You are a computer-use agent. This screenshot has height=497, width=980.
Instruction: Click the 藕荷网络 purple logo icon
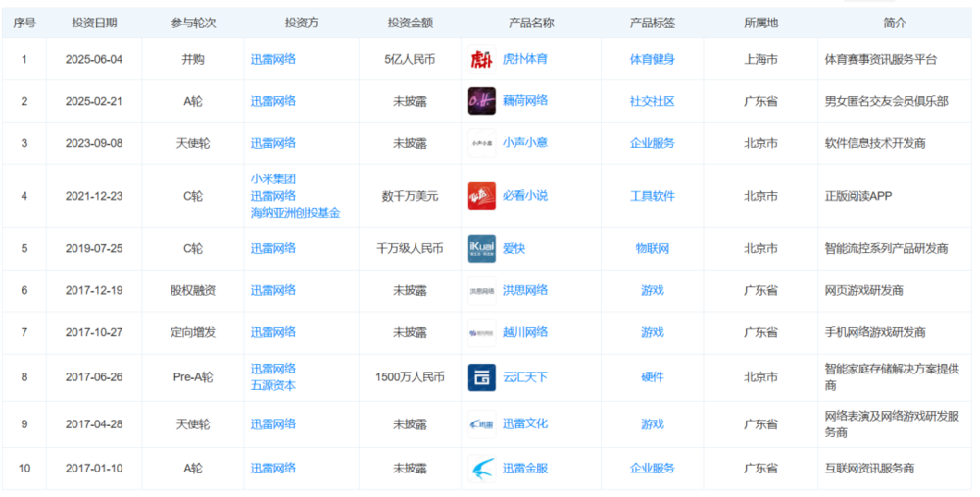481,101
